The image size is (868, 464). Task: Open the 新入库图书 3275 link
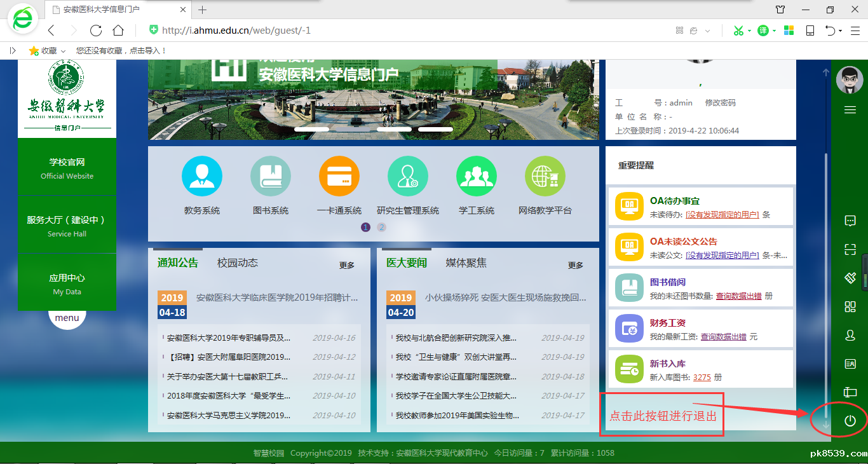pos(702,378)
